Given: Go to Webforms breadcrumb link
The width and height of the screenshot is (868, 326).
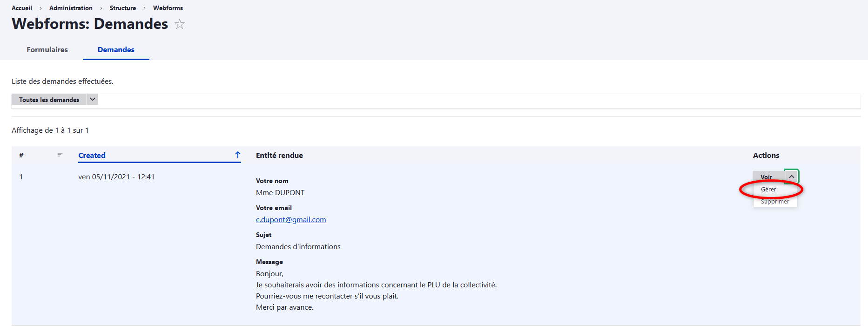Looking at the screenshot, I should (x=168, y=8).
